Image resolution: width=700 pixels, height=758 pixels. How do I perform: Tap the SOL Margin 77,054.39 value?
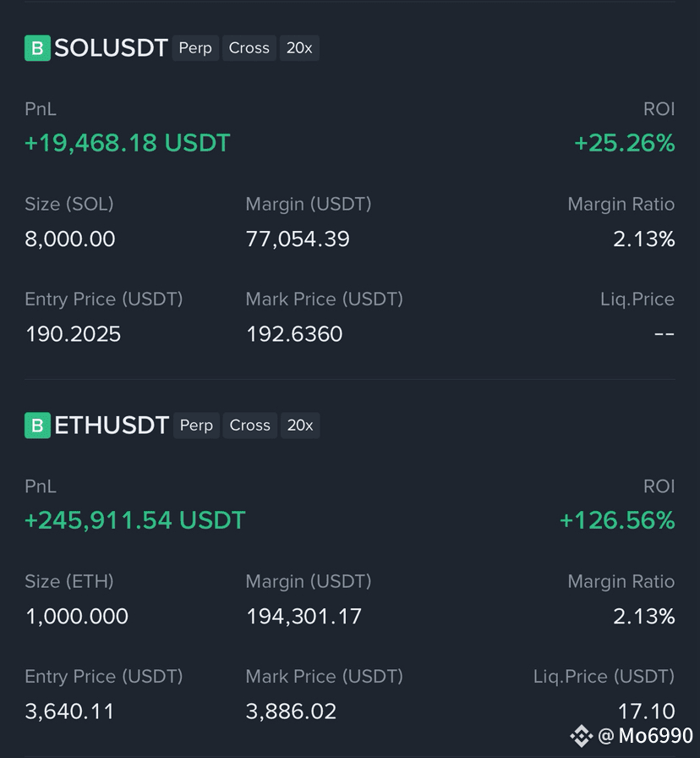pyautogui.click(x=298, y=239)
